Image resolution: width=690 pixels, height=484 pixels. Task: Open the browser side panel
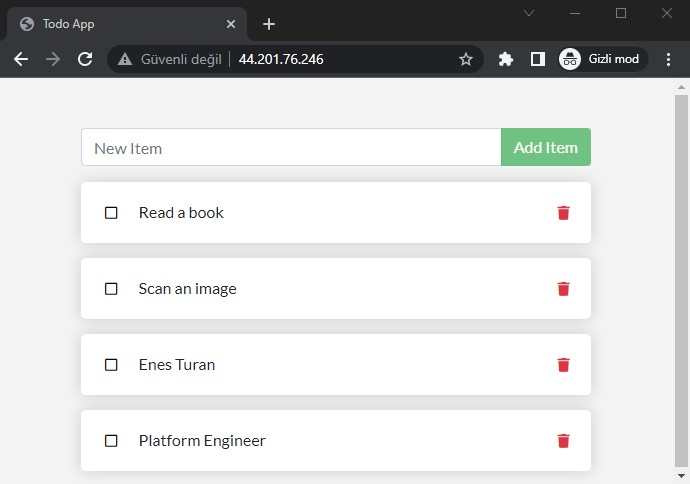pos(538,59)
